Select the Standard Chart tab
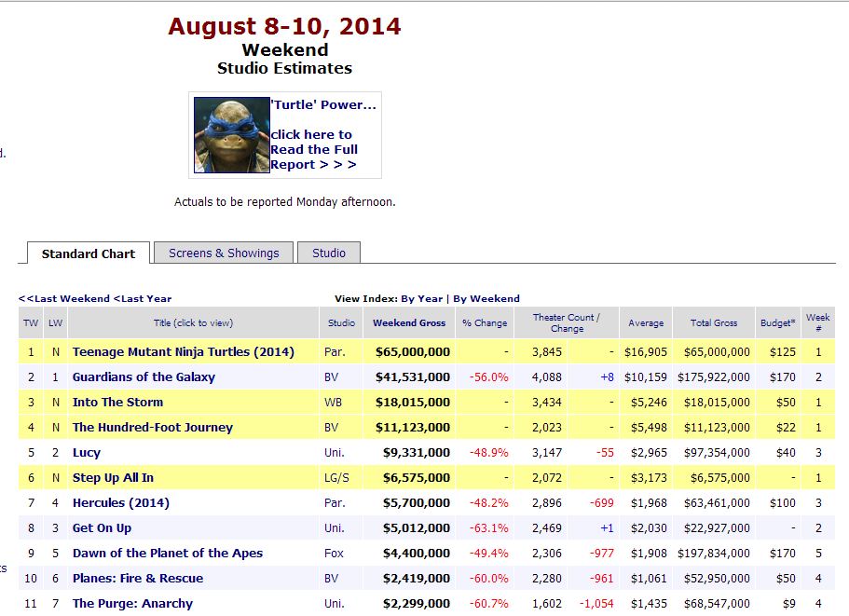 (x=89, y=253)
